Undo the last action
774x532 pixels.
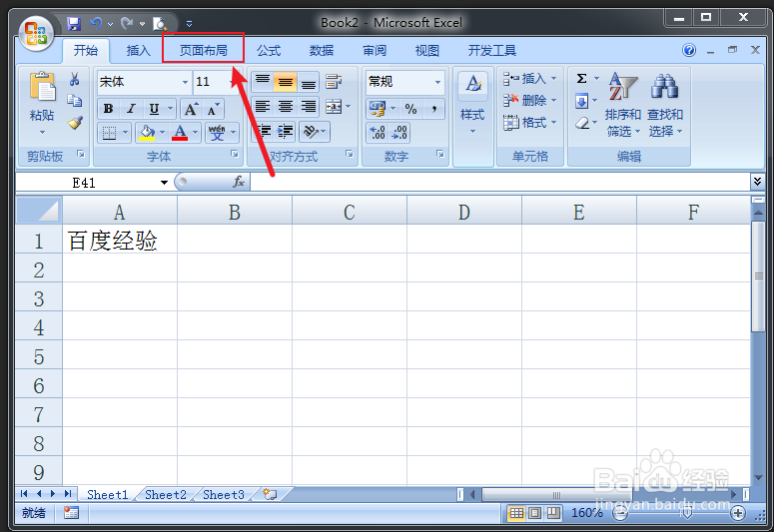(x=96, y=23)
